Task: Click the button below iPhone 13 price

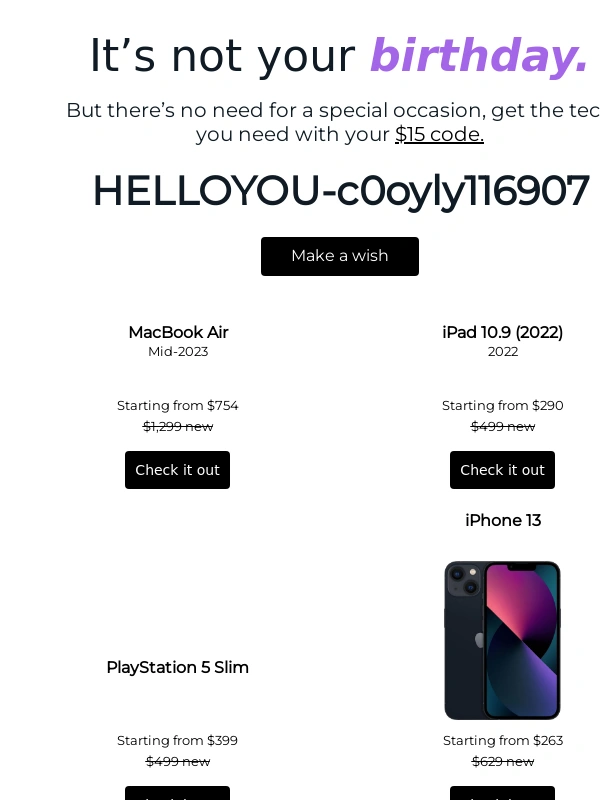Action: 503,793
